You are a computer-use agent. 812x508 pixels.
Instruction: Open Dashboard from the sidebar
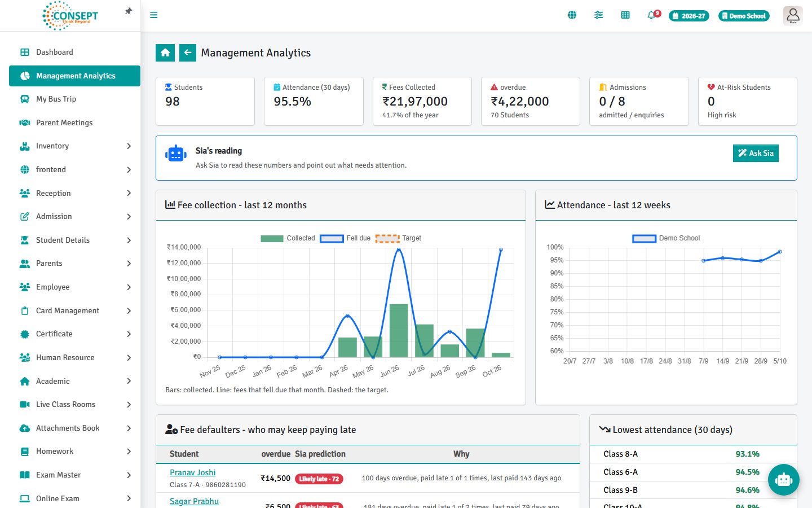click(x=74, y=52)
